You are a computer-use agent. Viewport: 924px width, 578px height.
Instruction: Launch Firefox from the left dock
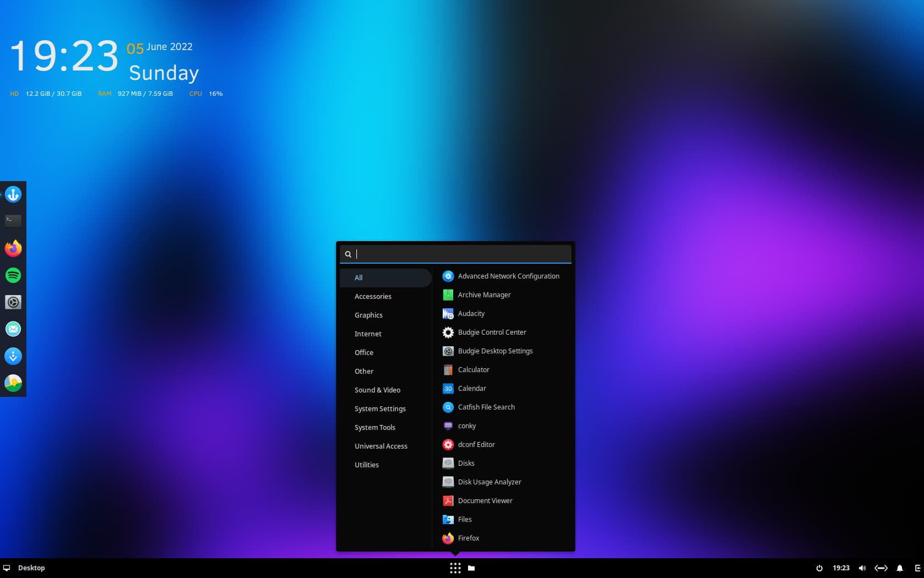click(x=13, y=248)
